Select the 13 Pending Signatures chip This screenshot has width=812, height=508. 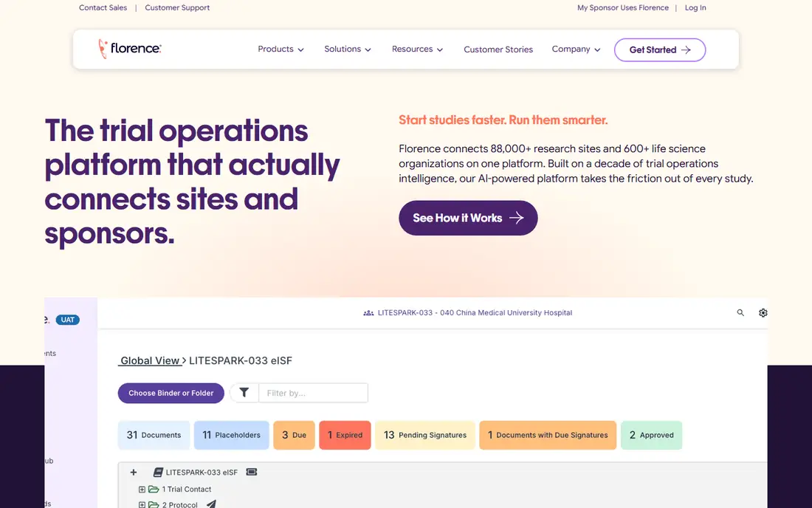[425, 435]
